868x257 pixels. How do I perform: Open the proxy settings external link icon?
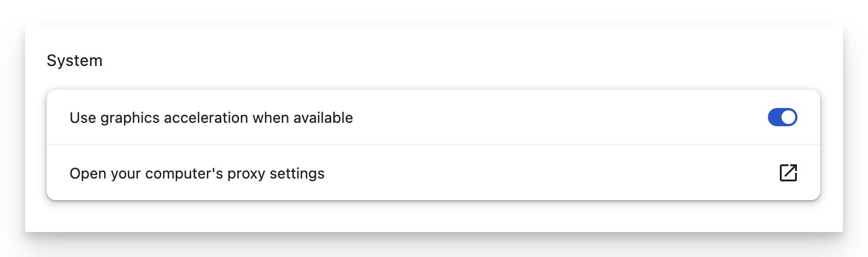(x=788, y=173)
